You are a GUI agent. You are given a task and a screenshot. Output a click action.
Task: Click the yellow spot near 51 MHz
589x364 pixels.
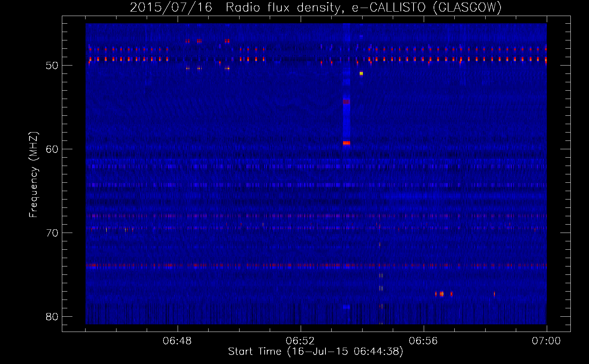[361, 74]
